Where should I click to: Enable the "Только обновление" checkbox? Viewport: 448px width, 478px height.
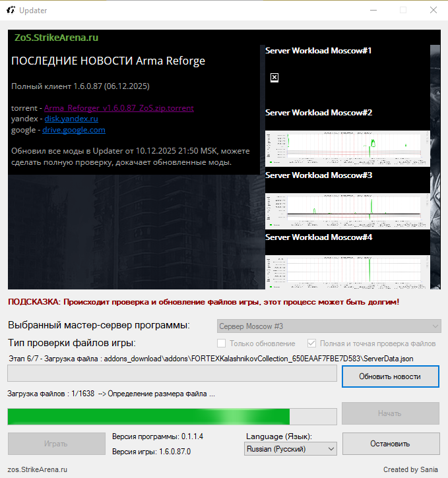click(222, 344)
